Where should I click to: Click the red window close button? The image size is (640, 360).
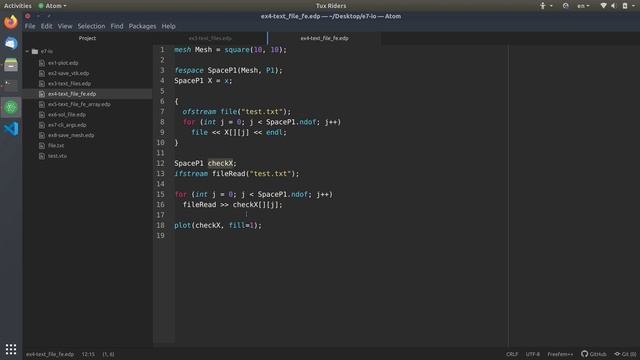[28, 16]
